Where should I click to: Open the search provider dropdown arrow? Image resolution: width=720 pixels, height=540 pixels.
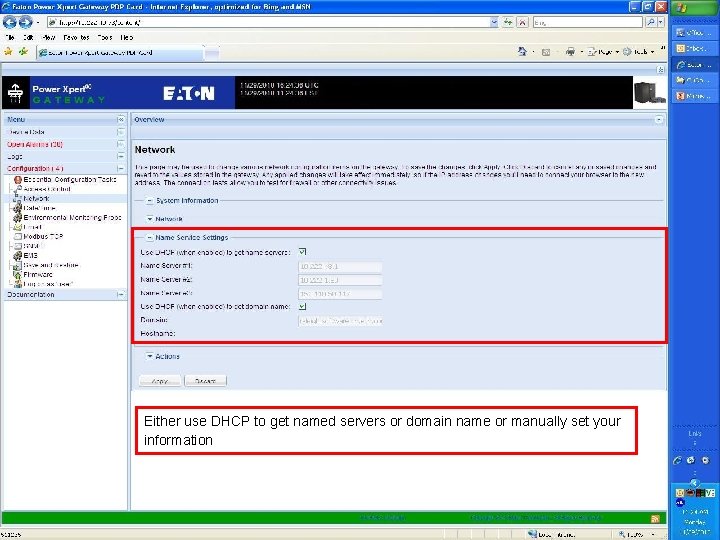tap(661, 22)
